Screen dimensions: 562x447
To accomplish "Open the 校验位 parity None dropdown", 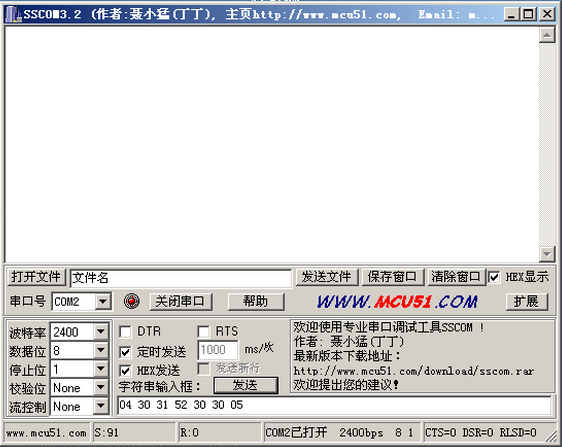I will (x=101, y=387).
